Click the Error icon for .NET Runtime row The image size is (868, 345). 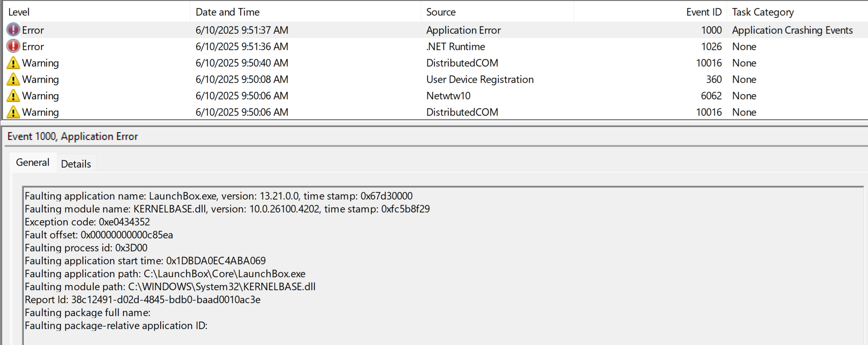coord(13,46)
